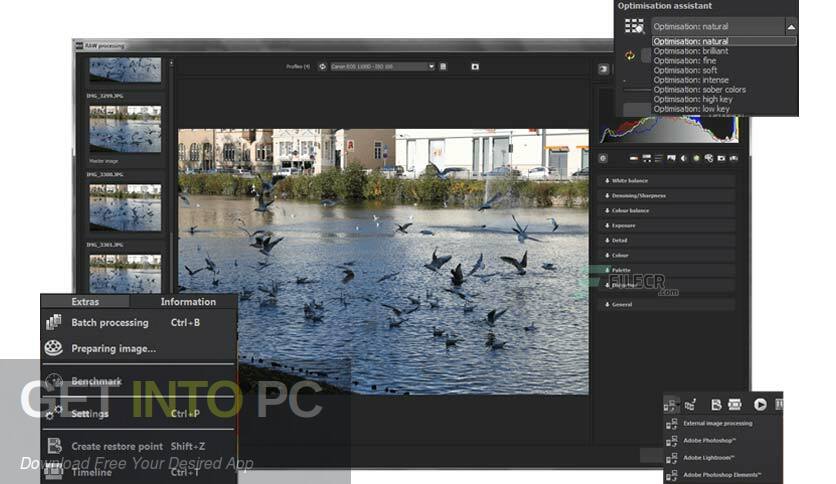Click the Create restore point icon
Screen dimensions: 836x484
(x=54, y=446)
